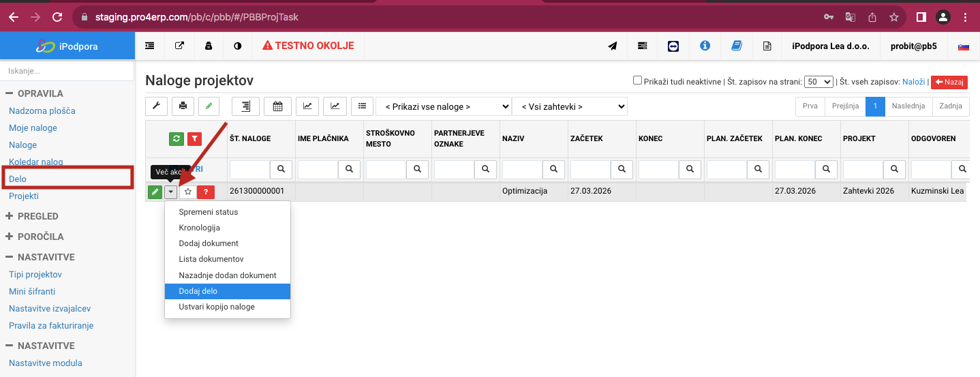This screenshot has width=980, height=377.
Task: Click the Začetek column search magnifier
Action: click(x=622, y=168)
